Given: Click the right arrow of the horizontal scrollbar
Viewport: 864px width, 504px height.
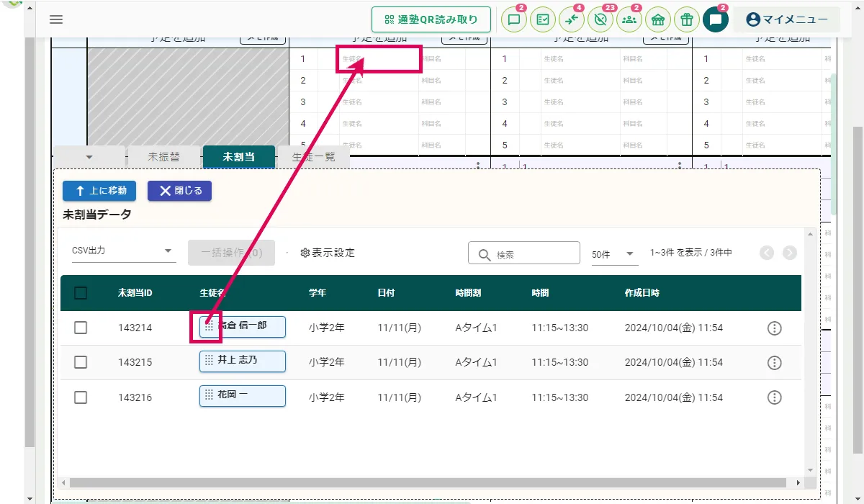Looking at the screenshot, I should (798, 482).
